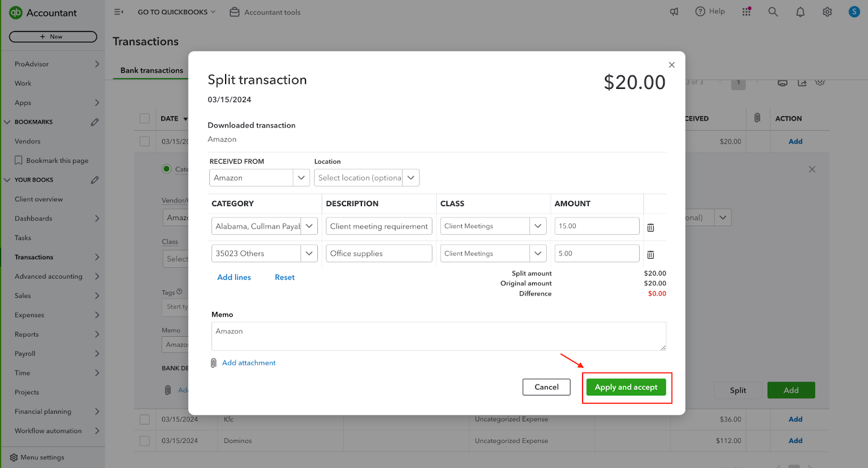Edit Your Books with the pencil icon

point(95,180)
